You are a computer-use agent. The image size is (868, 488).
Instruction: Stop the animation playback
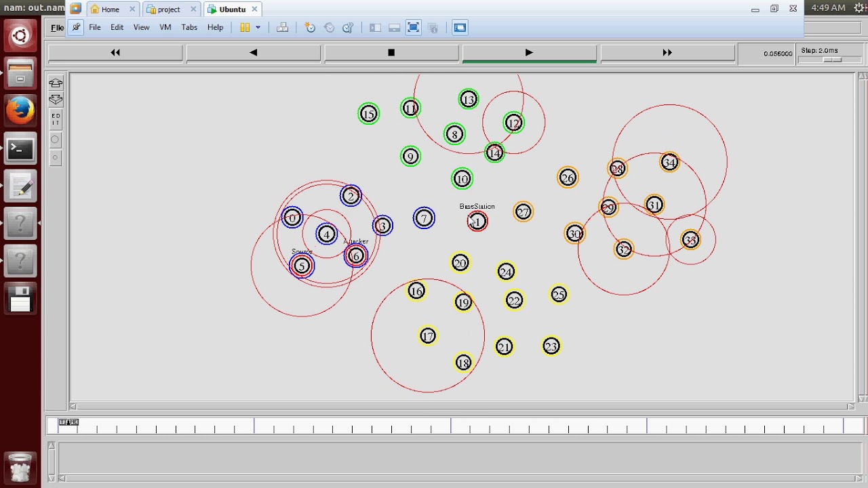(391, 53)
